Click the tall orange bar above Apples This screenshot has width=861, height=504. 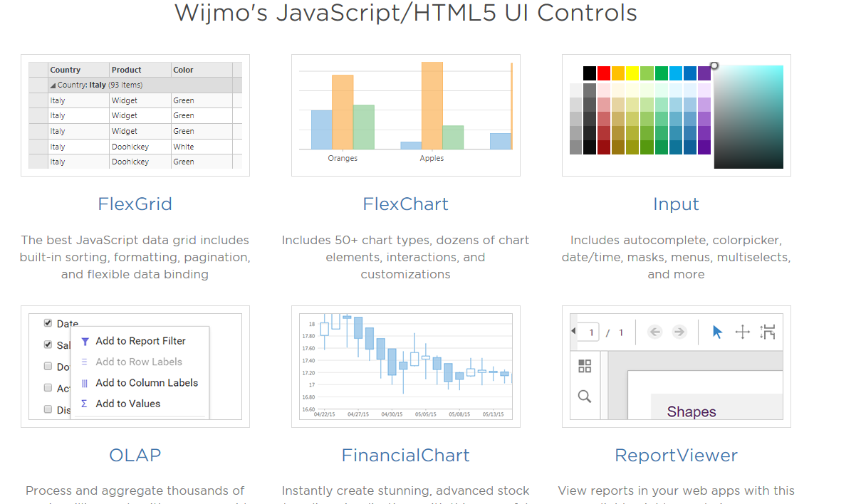pyautogui.click(x=432, y=105)
